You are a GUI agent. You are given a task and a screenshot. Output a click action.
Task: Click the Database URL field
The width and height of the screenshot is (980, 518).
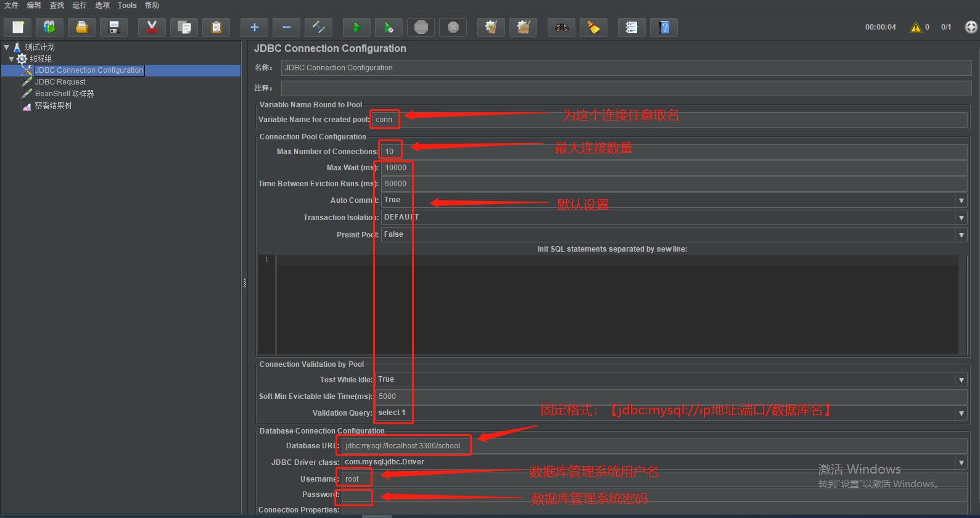coord(654,446)
